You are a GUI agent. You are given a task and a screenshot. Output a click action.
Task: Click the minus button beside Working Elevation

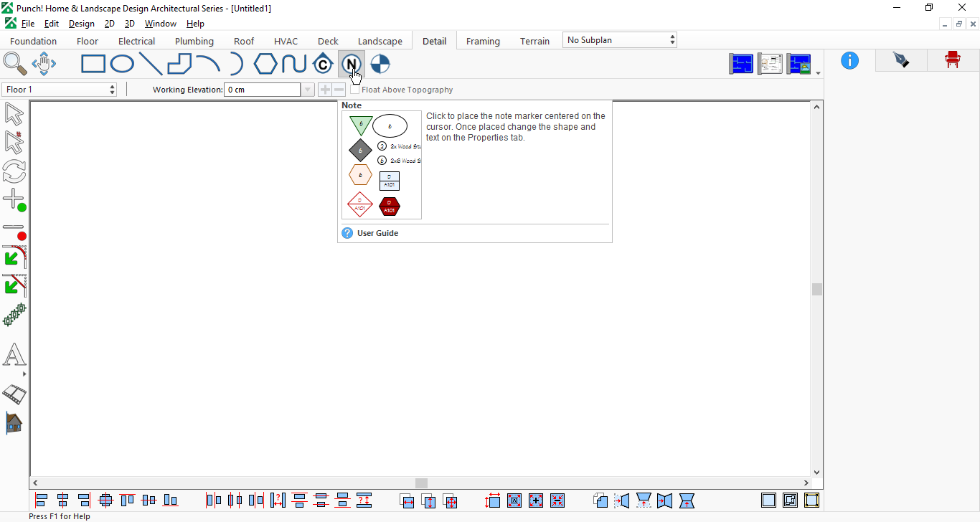[339, 90]
